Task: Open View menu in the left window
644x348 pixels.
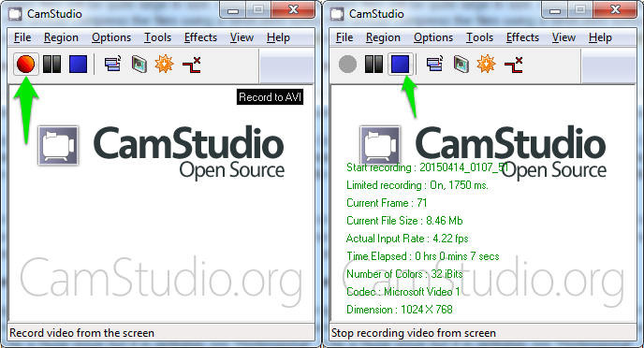Action: (x=241, y=37)
